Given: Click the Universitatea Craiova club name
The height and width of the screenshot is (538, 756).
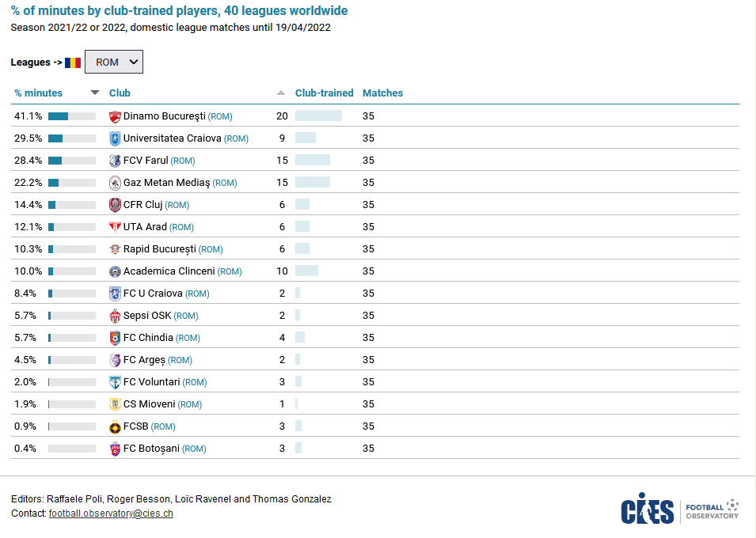Looking at the screenshot, I should coord(172,138).
